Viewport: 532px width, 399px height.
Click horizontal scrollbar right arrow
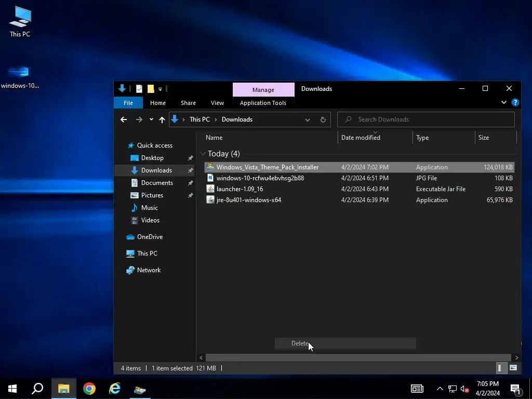click(x=516, y=357)
